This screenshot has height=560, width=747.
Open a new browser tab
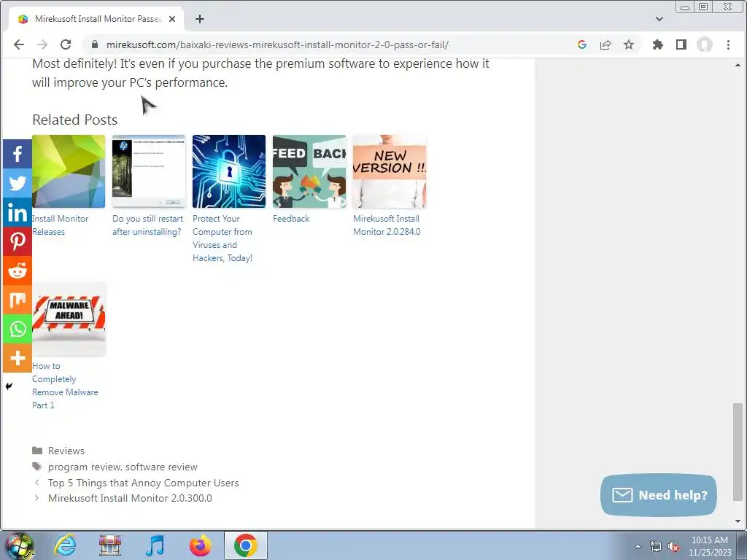pyautogui.click(x=200, y=19)
